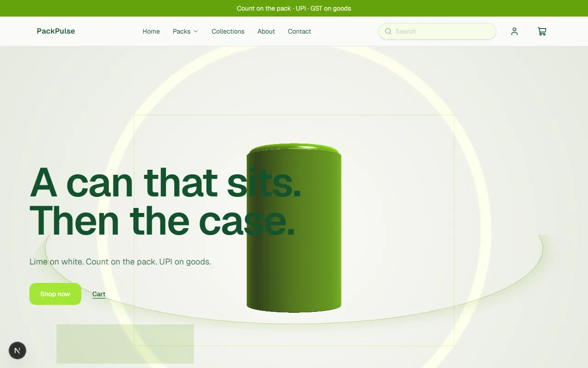Go to the Home menu item
Screen dimensions: 588x368
click(x=151, y=31)
